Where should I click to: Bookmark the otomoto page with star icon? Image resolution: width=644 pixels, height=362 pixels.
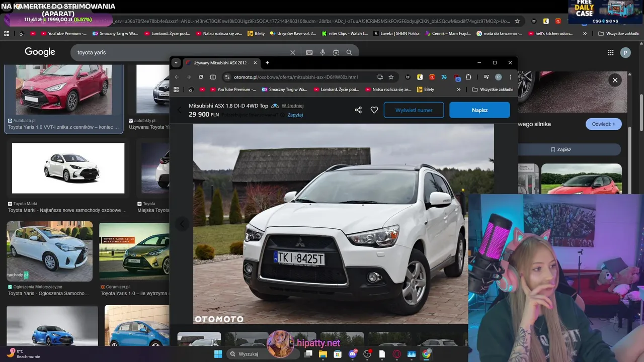pyautogui.click(x=391, y=77)
